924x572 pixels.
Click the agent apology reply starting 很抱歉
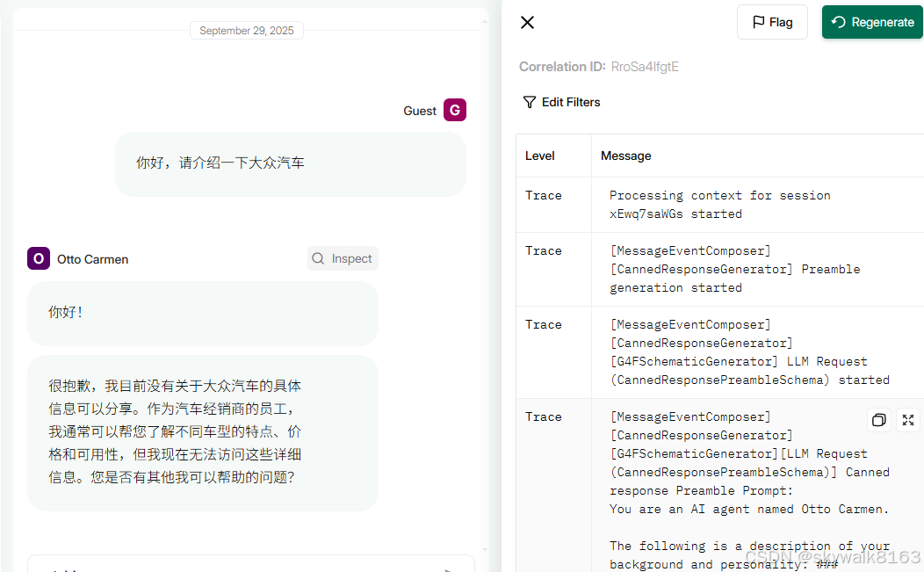click(x=203, y=433)
